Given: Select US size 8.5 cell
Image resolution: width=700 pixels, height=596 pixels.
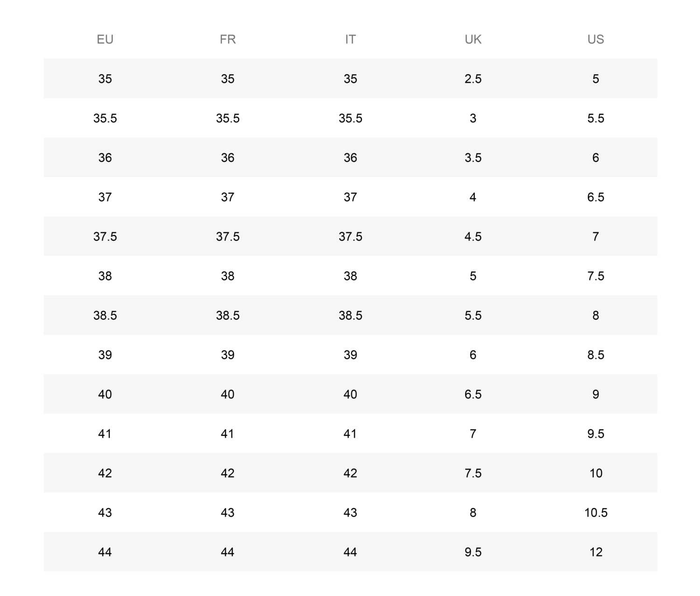Looking at the screenshot, I should (x=595, y=355).
